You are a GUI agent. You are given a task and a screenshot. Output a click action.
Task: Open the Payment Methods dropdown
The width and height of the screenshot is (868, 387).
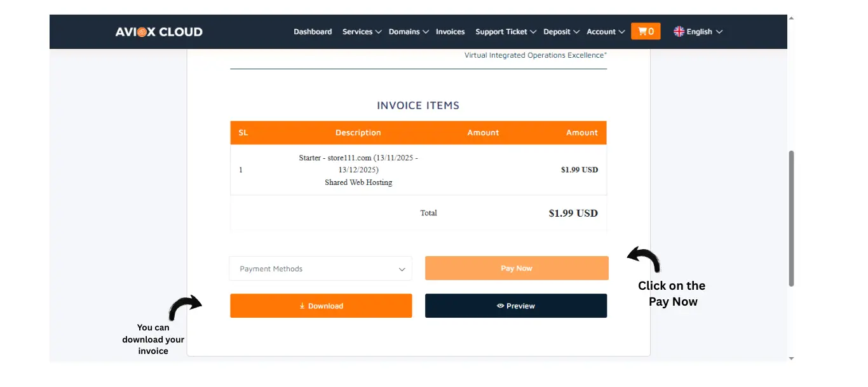pyautogui.click(x=320, y=269)
